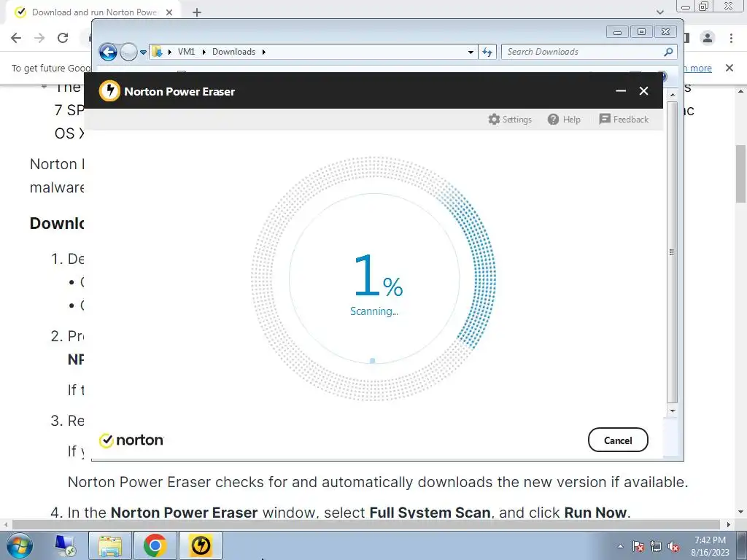
Task: Expand the arrow after Downloads in path
Action: click(x=263, y=52)
